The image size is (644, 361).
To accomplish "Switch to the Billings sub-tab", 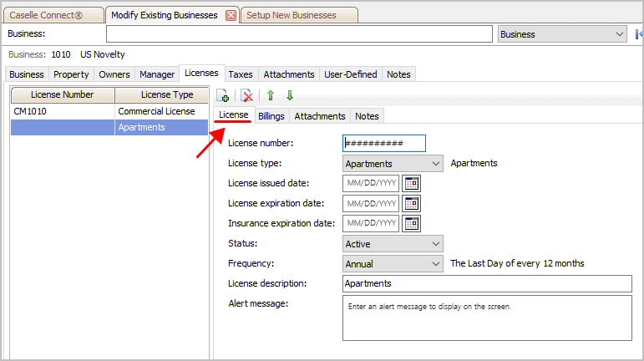I will coord(271,116).
